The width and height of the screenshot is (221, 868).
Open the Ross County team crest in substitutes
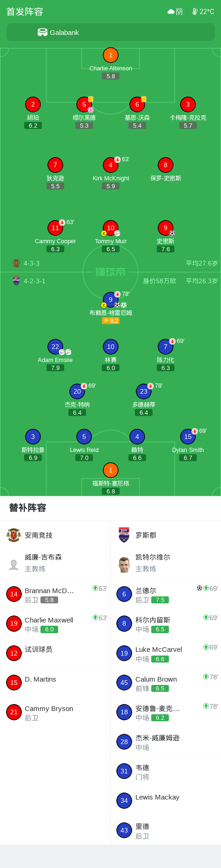(124, 535)
